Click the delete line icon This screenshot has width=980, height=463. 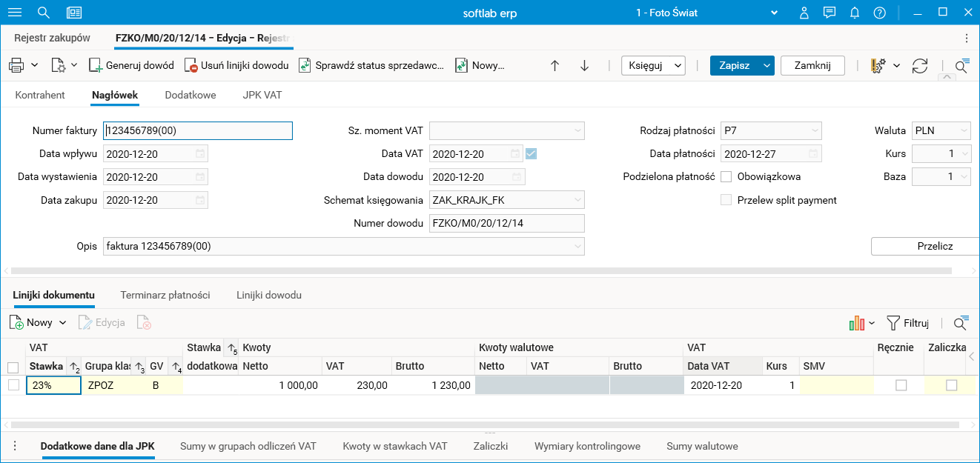(x=144, y=323)
